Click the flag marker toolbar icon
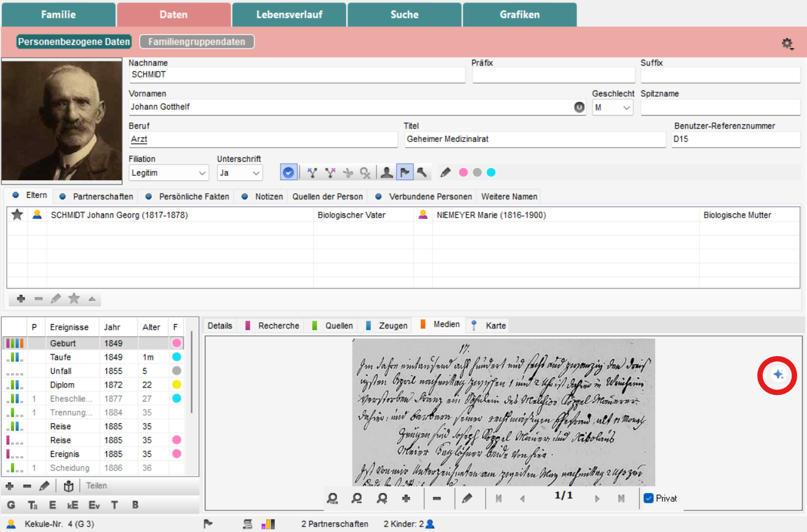This screenshot has width=807, height=532. click(x=404, y=173)
